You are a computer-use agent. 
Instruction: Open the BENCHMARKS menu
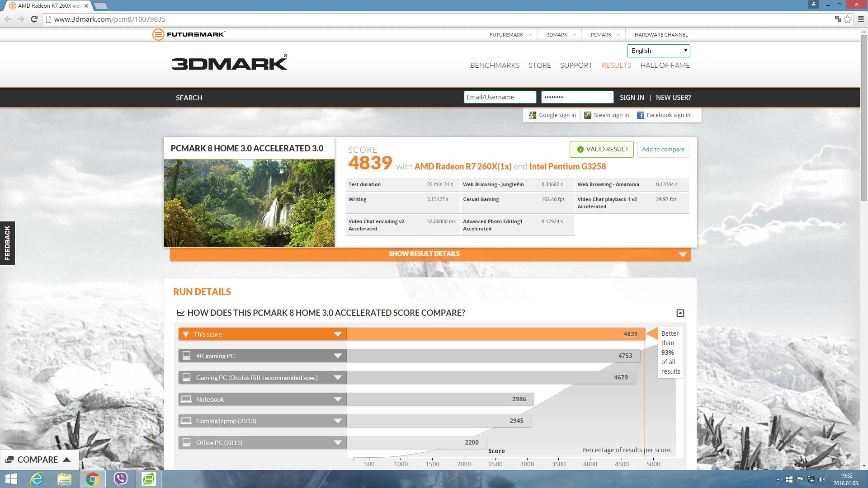[495, 66]
